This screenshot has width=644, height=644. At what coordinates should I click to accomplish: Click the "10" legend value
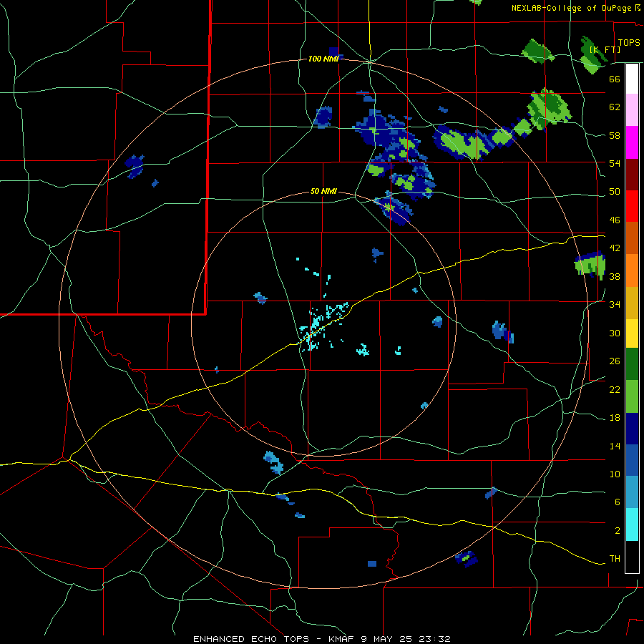pyautogui.click(x=615, y=474)
